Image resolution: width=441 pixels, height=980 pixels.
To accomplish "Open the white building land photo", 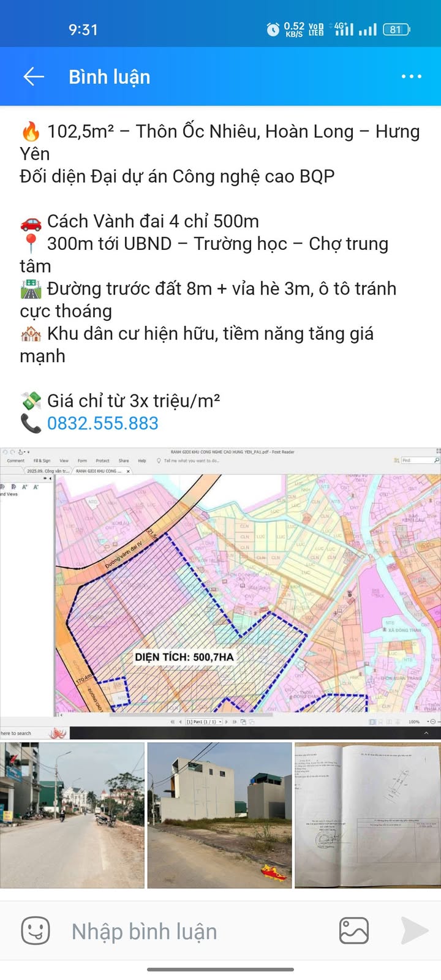I will click(220, 815).
